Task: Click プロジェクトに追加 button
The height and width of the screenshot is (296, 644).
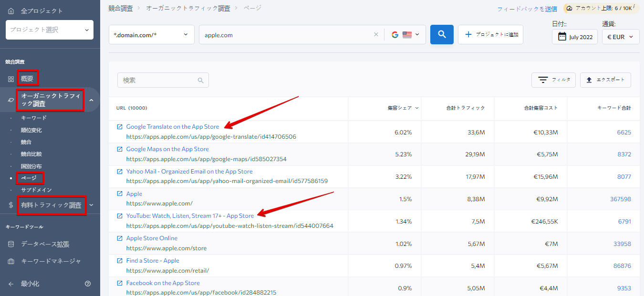Action: tap(490, 34)
